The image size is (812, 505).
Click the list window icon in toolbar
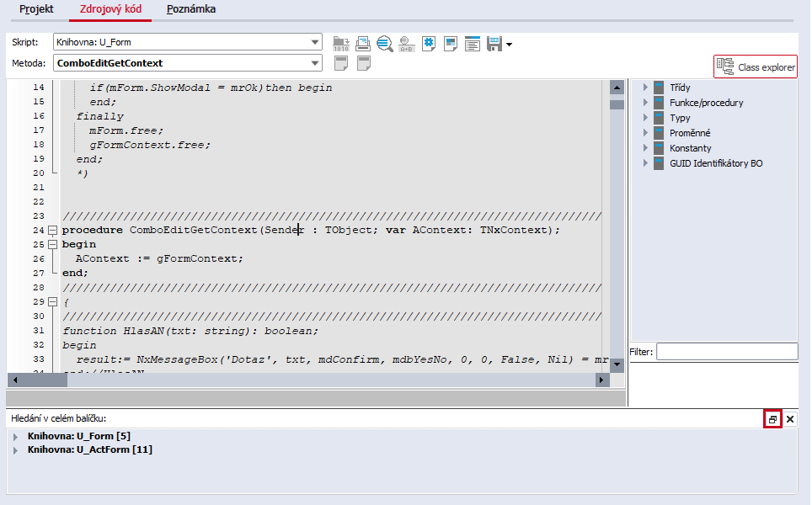pos(473,44)
